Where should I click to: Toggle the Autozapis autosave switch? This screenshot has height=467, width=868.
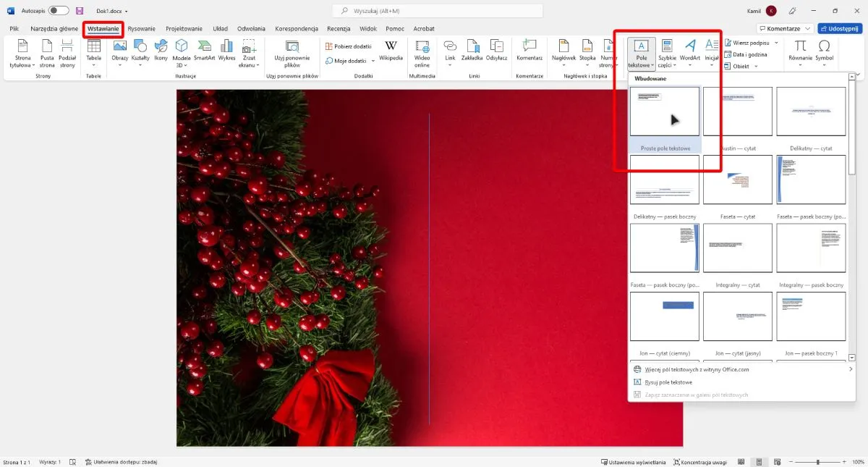tap(59, 11)
